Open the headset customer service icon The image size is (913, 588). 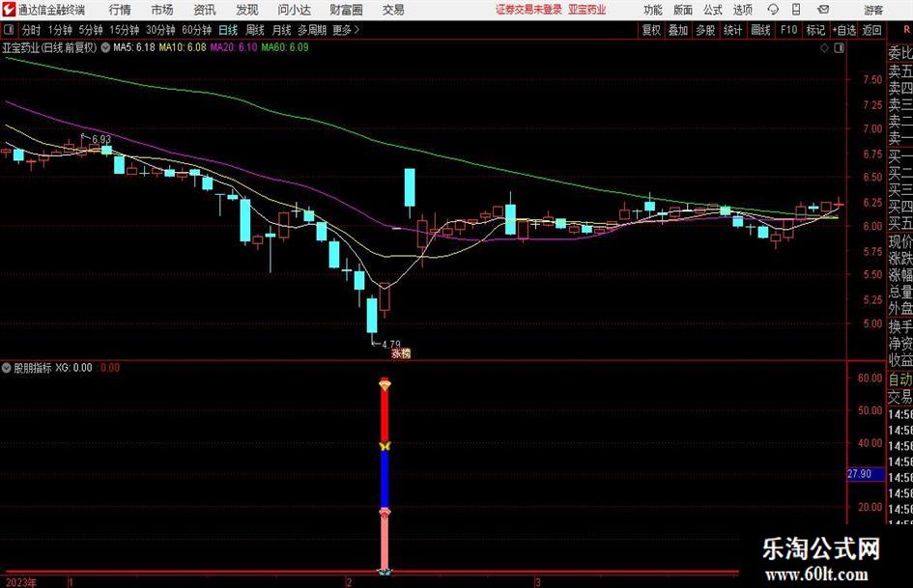[773, 10]
